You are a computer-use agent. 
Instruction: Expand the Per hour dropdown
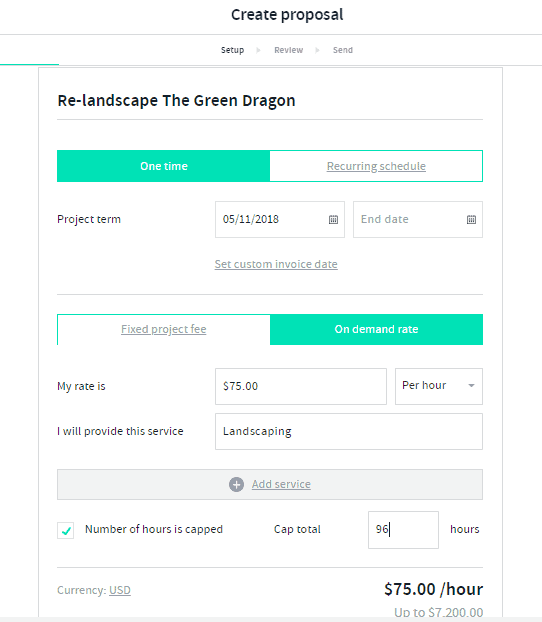point(439,386)
